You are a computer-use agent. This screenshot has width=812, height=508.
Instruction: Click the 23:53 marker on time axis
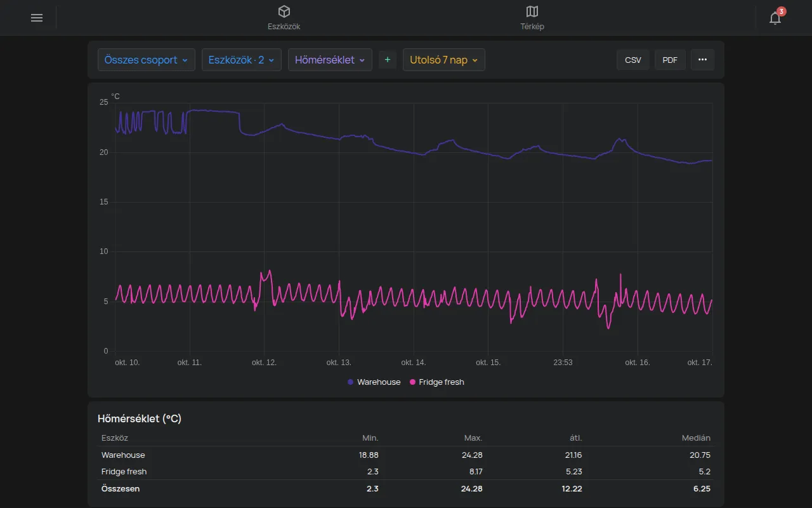coord(563,363)
